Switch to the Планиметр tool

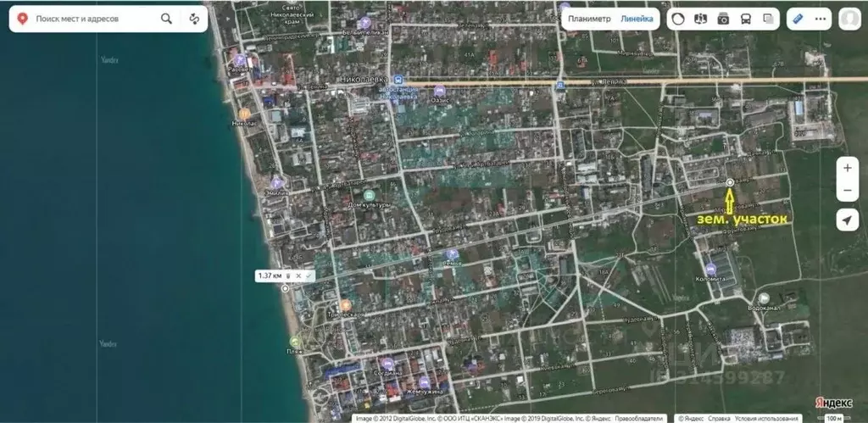[589, 19]
